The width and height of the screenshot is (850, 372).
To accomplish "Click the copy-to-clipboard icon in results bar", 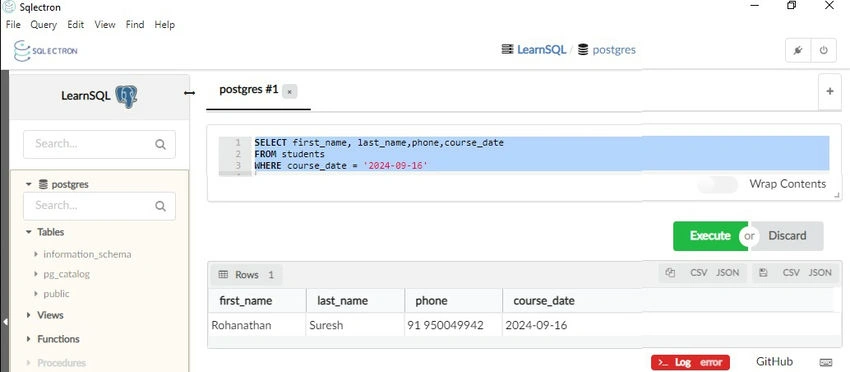I will pos(670,273).
